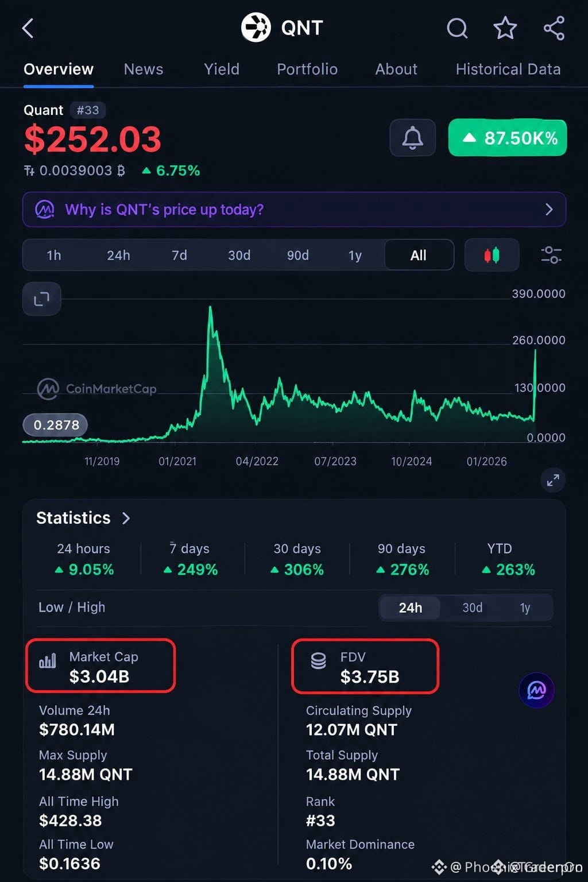The image size is (588, 882).
Task: Choose the 1y chart range
Action: pyautogui.click(x=355, y=255)
